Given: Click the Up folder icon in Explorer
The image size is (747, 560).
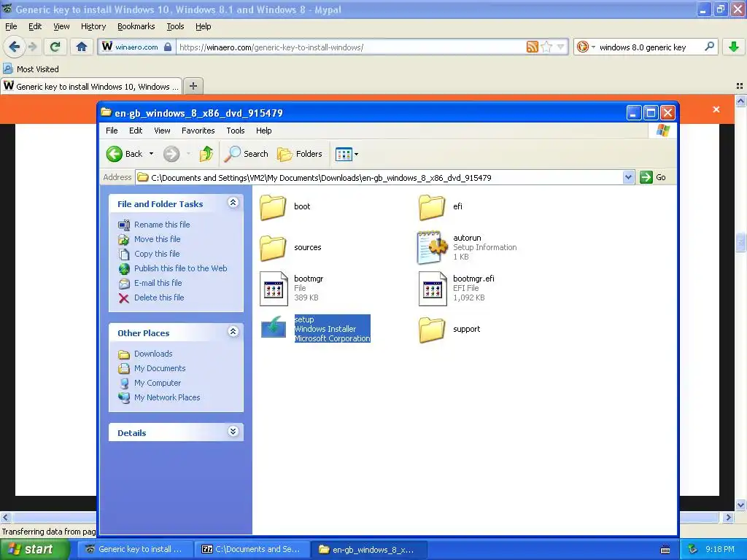Looking at the screenshot, I should [206, 154].
